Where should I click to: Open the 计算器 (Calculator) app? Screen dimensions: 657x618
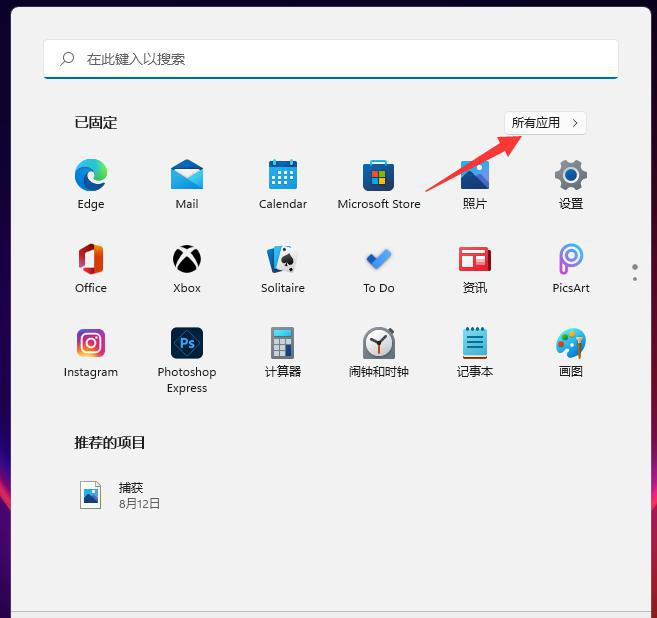pos(283,344)
